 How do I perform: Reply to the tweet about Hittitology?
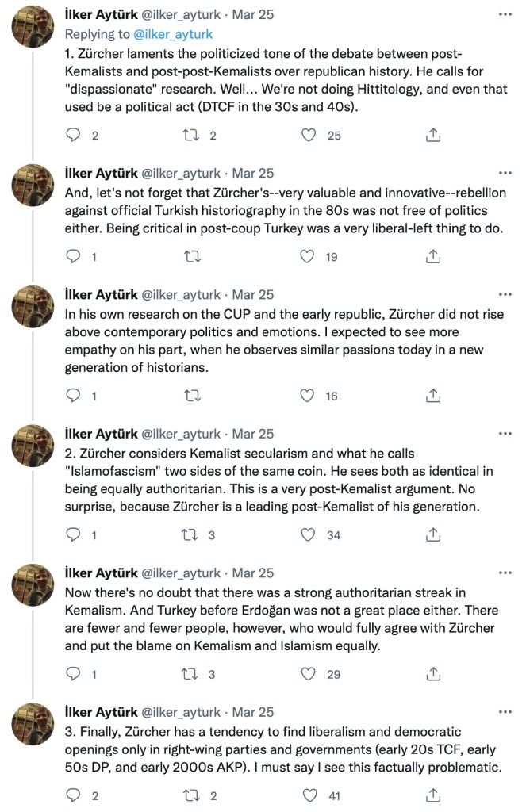(x=73, y=136)
